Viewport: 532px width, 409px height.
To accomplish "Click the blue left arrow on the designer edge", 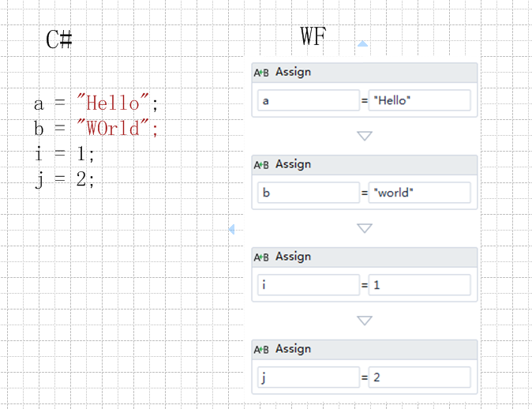I will point(232,230).
